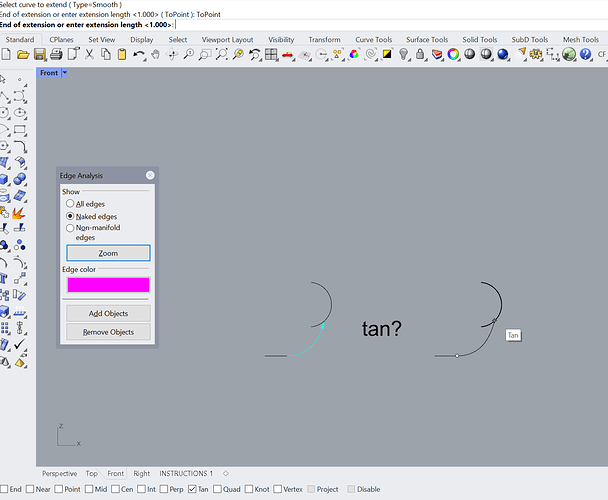Viewport: 608px width, 500px height.
Task: Select Non-manifold edges radio button
Action: [70, 228]
